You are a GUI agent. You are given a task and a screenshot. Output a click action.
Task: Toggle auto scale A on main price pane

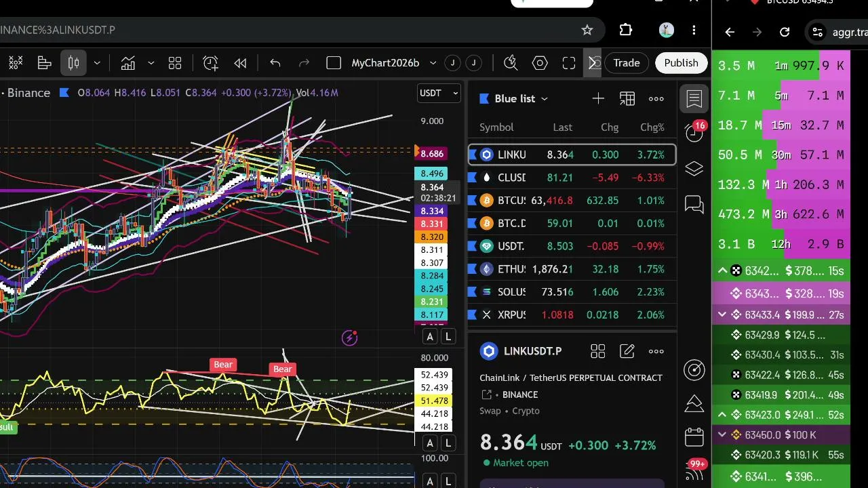coord(430,336)
